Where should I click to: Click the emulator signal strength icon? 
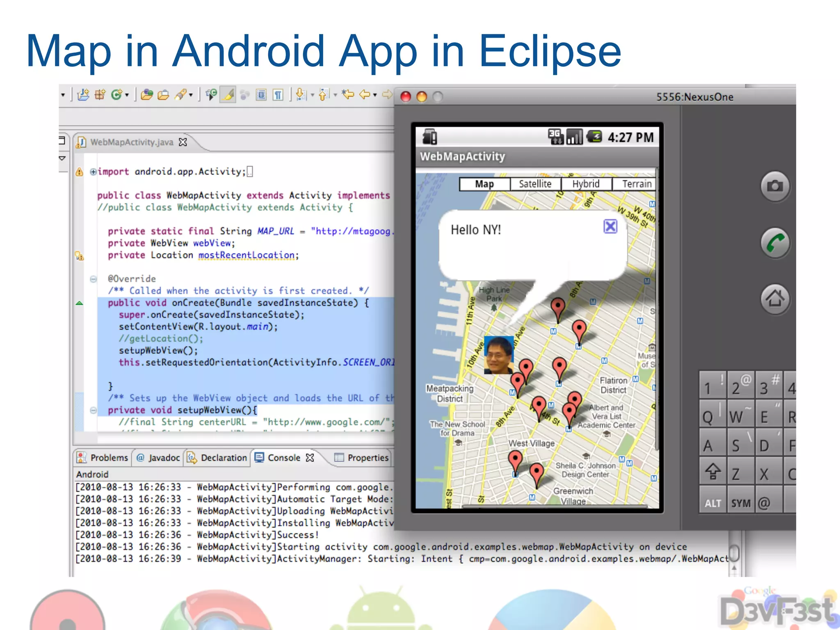(x=574, y=137)
